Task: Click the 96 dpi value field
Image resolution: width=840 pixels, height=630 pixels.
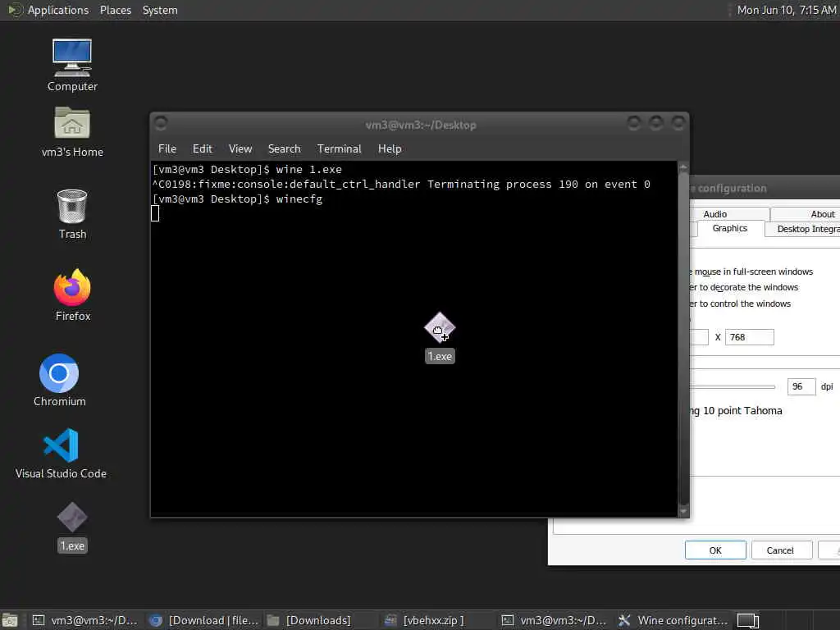Action: coord(801,386)
